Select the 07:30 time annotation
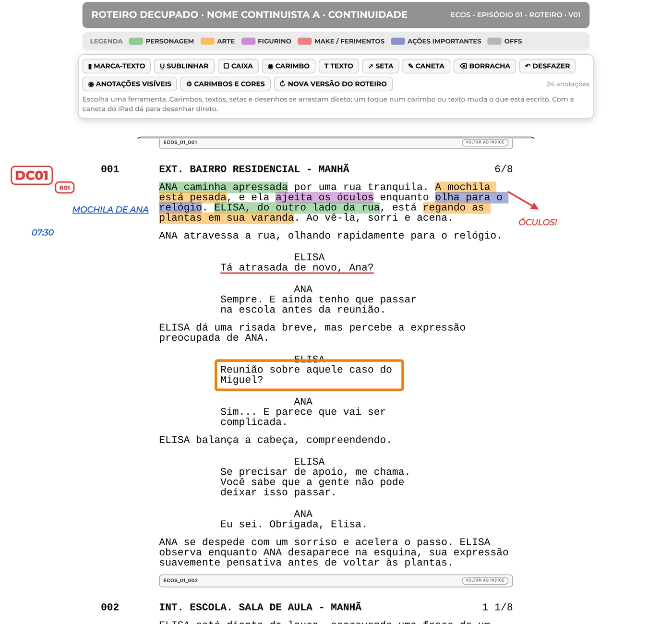The width and height of the screenshot is (672, 624). coord(43,233)
